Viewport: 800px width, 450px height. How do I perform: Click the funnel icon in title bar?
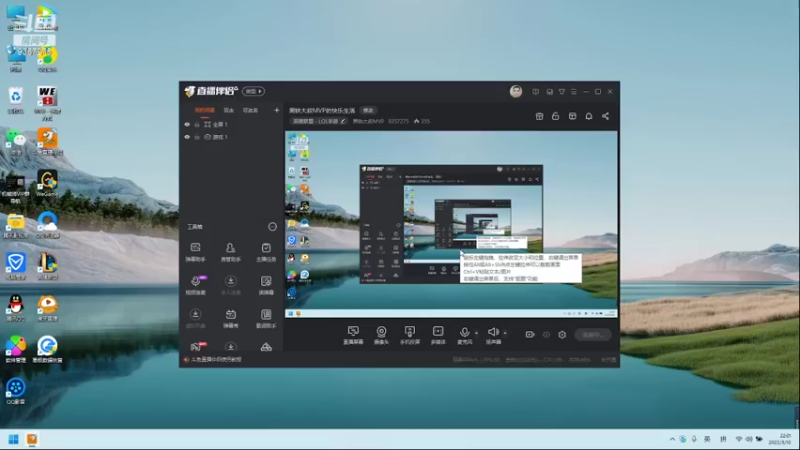[562, 92]
